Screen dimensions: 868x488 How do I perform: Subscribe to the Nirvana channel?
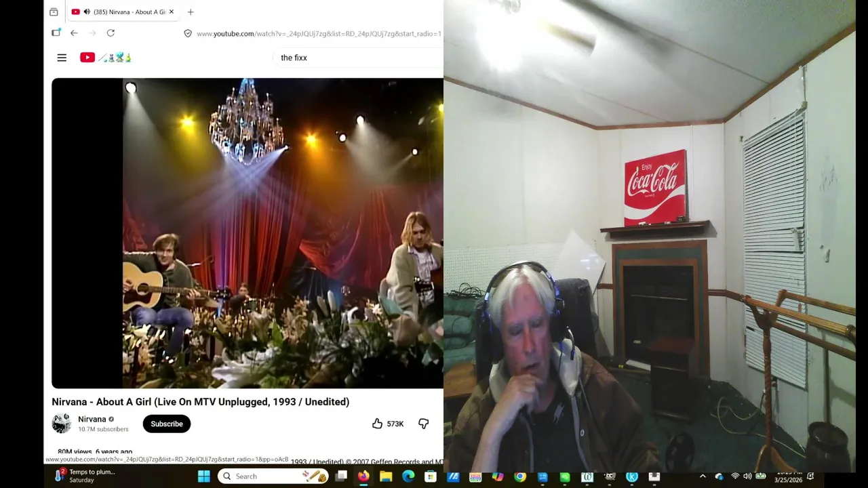167,424
